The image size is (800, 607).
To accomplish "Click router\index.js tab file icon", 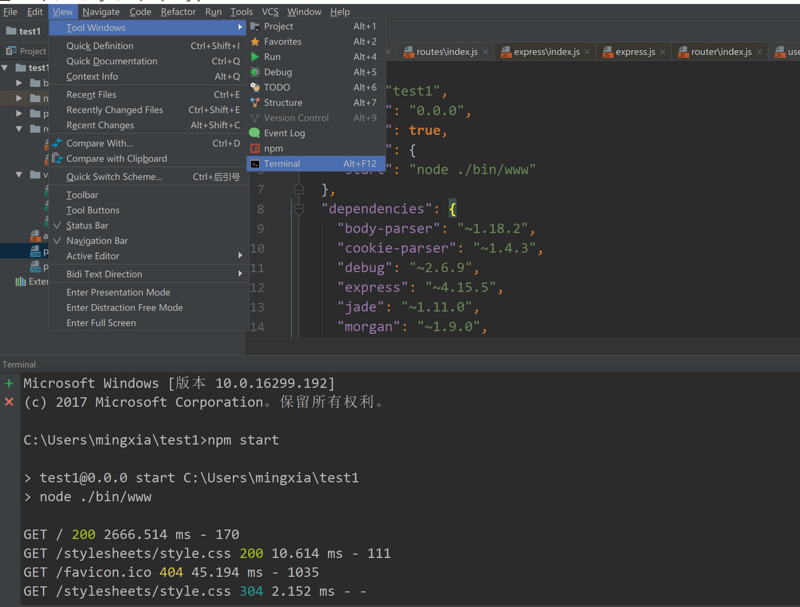I will coord(683,52).
